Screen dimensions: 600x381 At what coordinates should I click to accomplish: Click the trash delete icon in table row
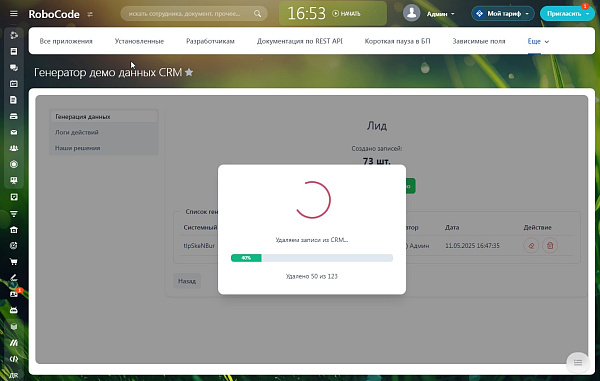point(550,246)
